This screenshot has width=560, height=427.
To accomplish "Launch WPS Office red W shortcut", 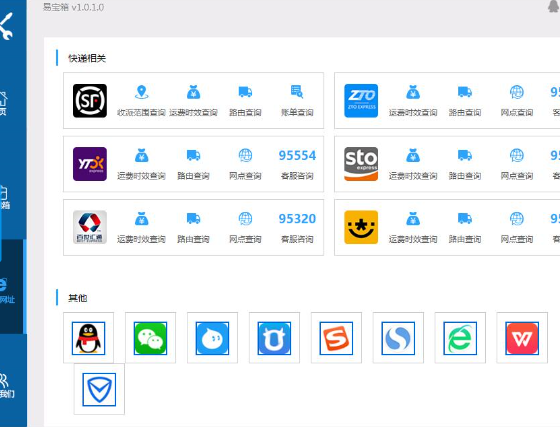I will tap(522, 338).
